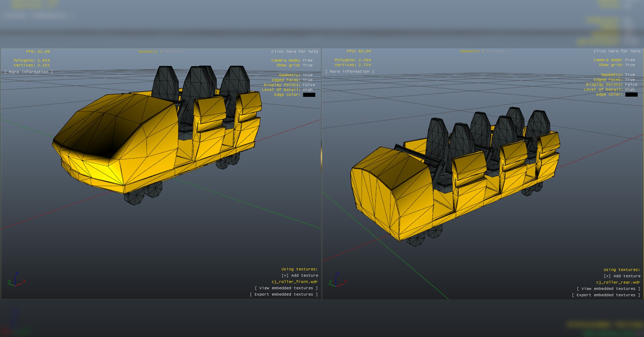Click the cj_roller_front.wdr texture entry
Screen dimensions: 644x337
pos(294,282)
